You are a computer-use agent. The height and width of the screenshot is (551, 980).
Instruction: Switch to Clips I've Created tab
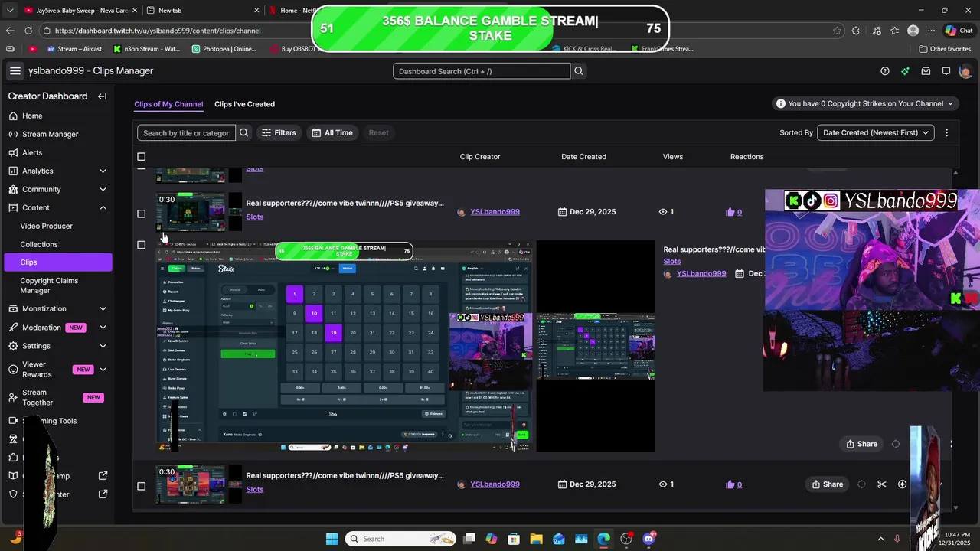244,104
